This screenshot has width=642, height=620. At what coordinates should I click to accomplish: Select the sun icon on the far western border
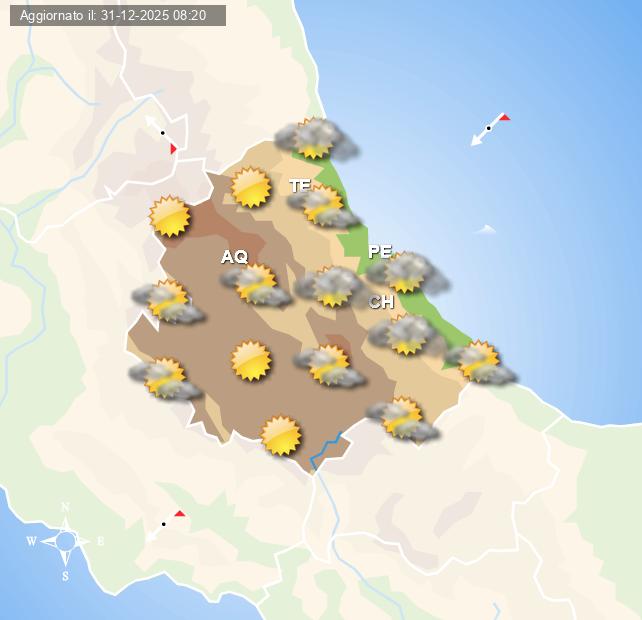pyautogui.click(x=170, y=216)
